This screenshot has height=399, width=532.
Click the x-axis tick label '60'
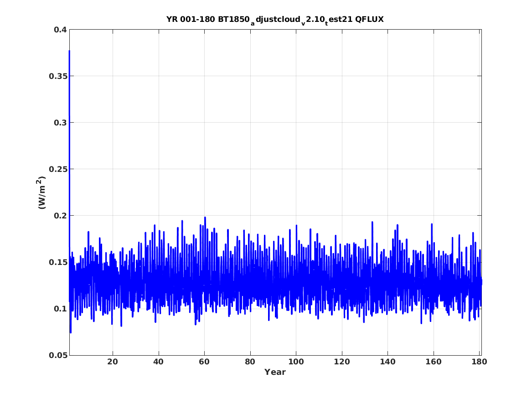click(204, 362)
